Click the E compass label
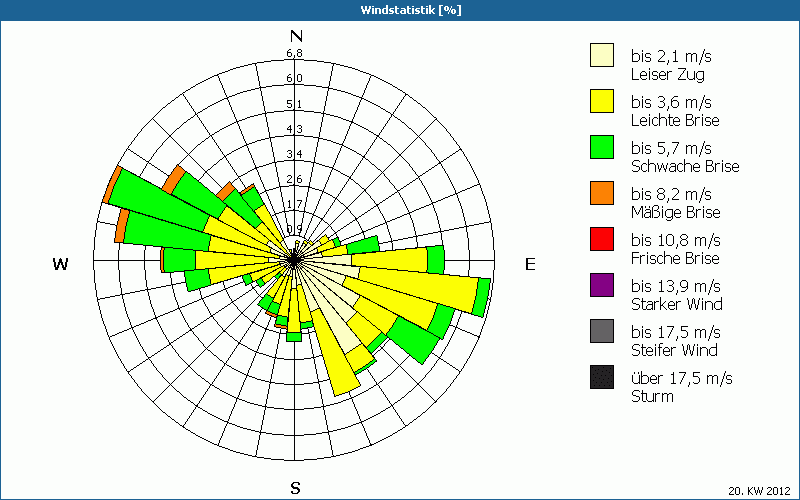The image size is (800, 500). point(530,264)
